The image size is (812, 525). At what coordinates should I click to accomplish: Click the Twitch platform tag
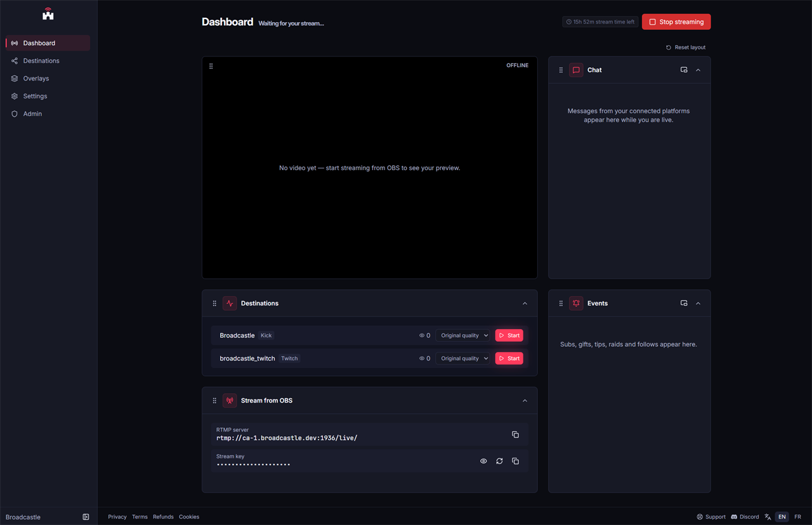pos(289,358)
